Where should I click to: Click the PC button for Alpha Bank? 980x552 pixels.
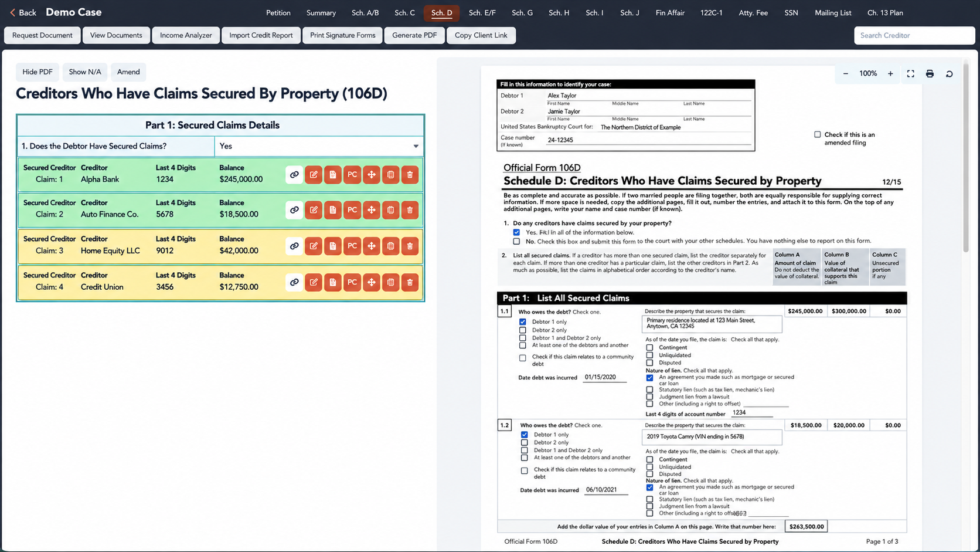[x=352, y=174]
